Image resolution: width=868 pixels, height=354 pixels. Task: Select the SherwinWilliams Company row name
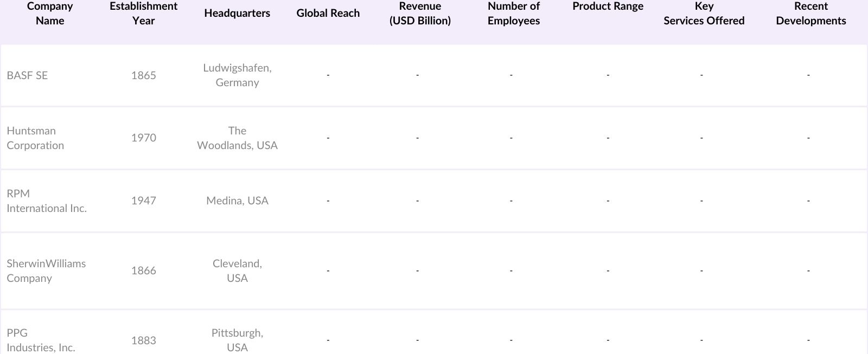[x=46, y=271]
